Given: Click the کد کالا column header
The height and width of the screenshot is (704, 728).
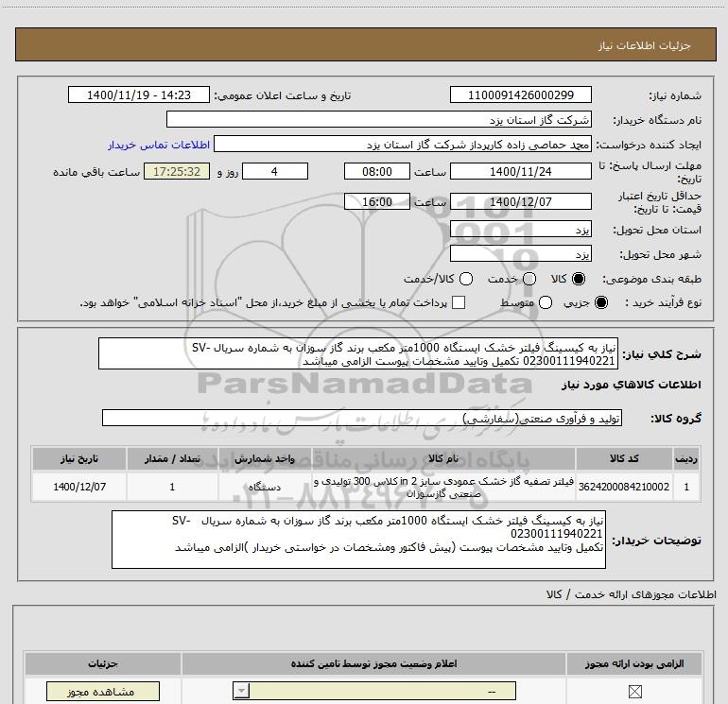Looking at the screenshot, I should point(624,458).
